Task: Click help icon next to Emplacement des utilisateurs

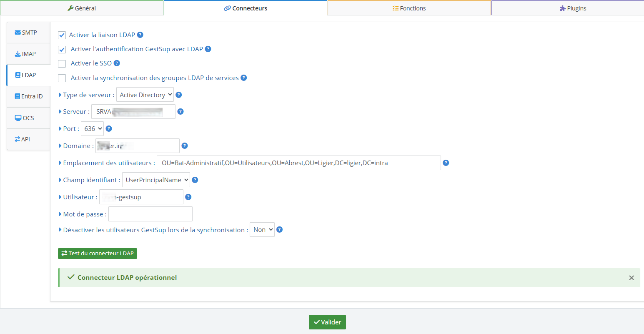Action: pyautogui.click(x=446, y=163)
